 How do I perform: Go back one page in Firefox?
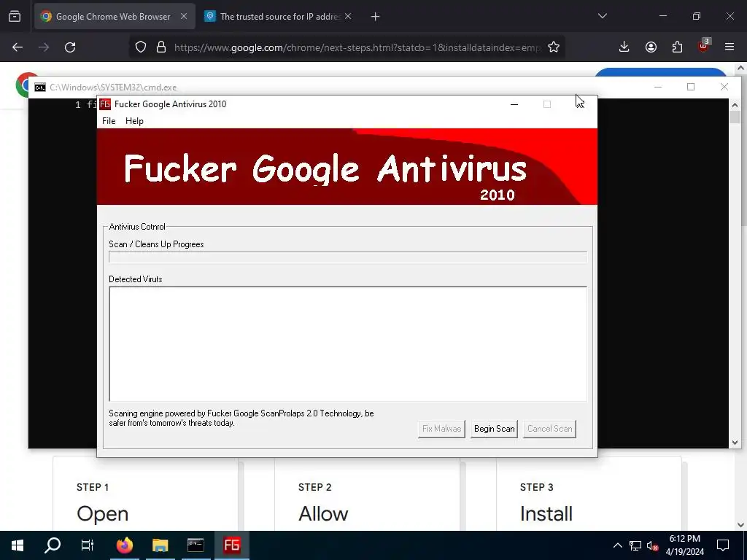[x=18, y=47]
